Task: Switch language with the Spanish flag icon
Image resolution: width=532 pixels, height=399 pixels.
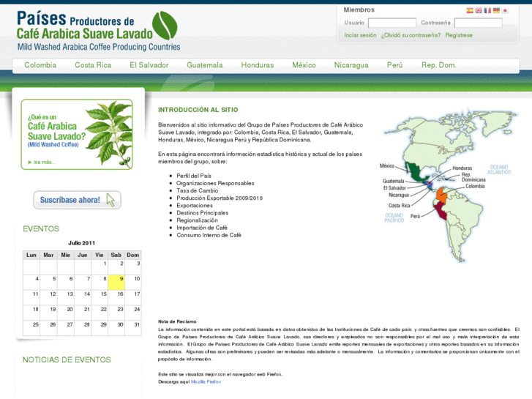Action: [470, 10]
